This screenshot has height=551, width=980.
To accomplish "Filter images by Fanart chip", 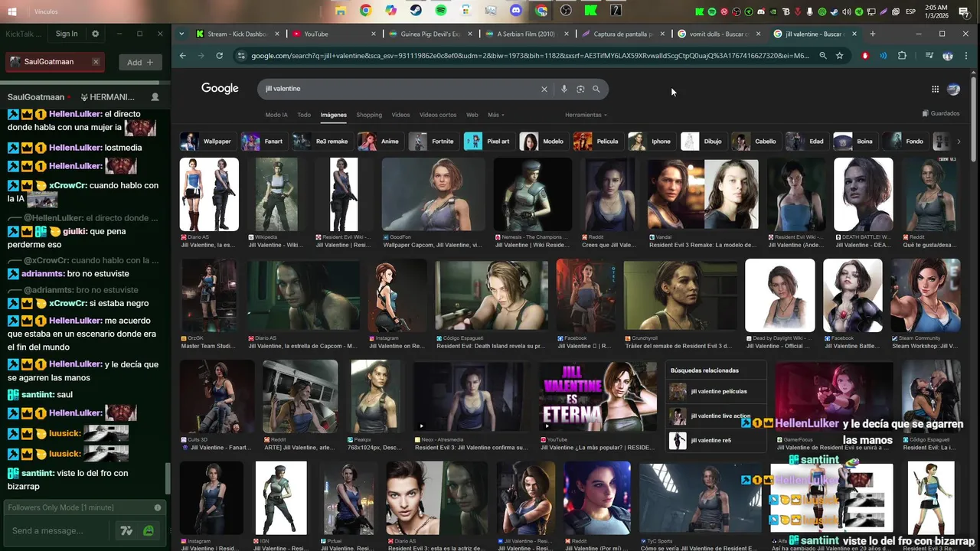I will pos(263,141).
